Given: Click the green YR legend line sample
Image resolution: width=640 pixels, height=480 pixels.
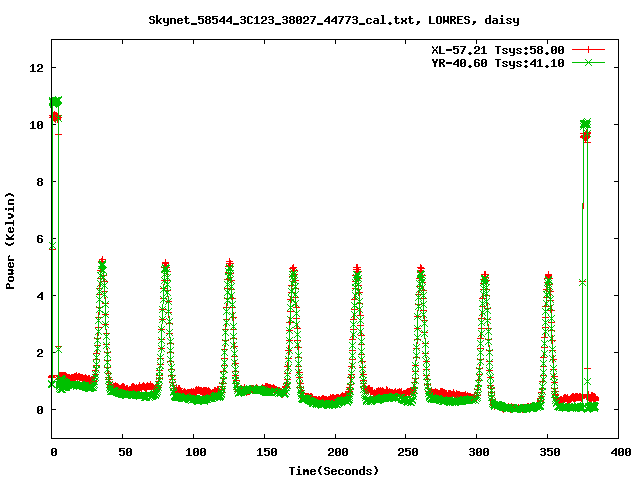Looking at the screenshot, I should [588, 62].
